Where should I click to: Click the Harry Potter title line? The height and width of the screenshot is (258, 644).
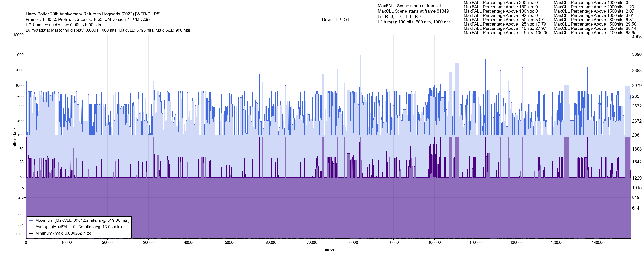pyautogui.click(x=93, y=14)
